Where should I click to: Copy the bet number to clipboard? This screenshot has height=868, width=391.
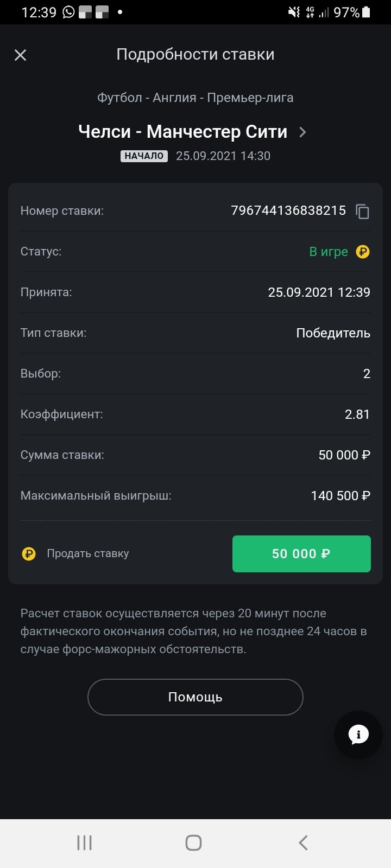(x=362, y=211)
